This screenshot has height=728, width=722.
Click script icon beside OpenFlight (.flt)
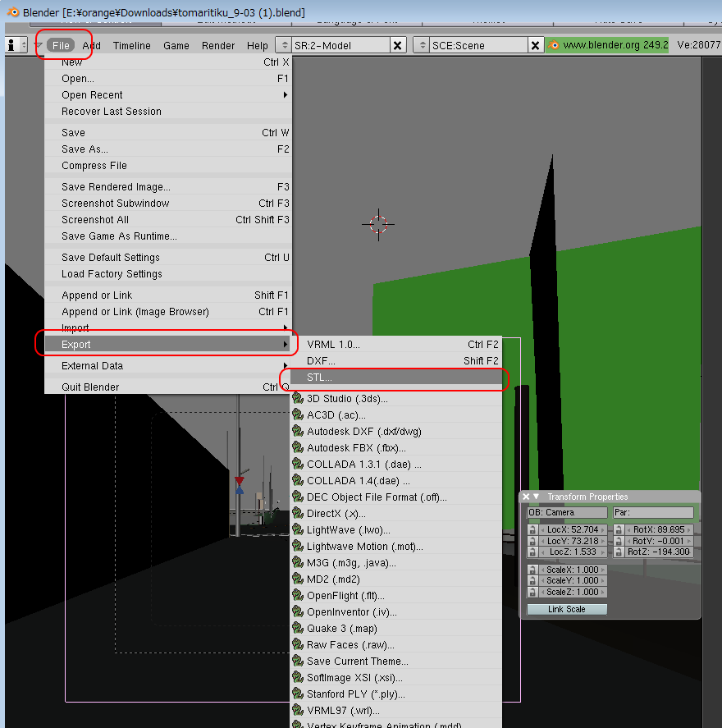click(x=298, y=595)
